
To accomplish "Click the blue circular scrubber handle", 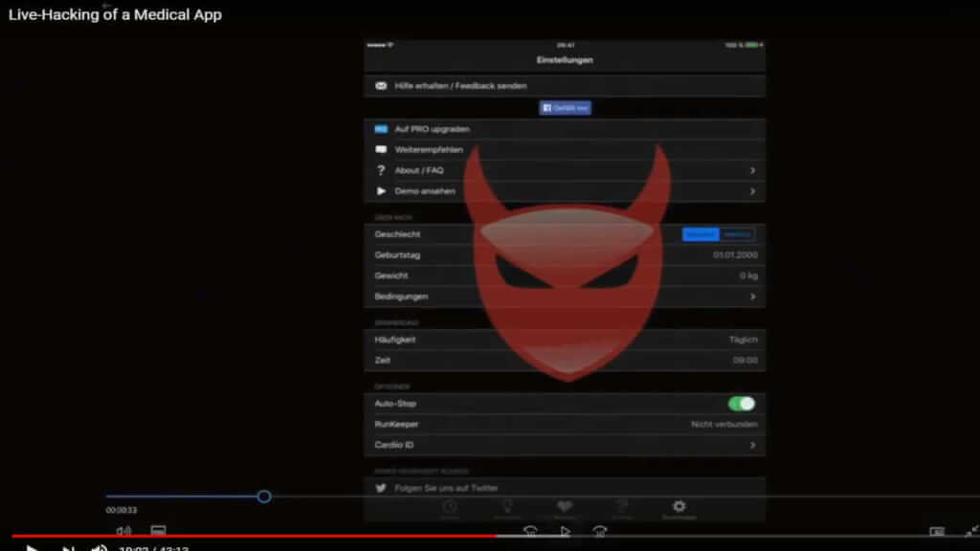I will pyautogui.click(x=264, y=496).
